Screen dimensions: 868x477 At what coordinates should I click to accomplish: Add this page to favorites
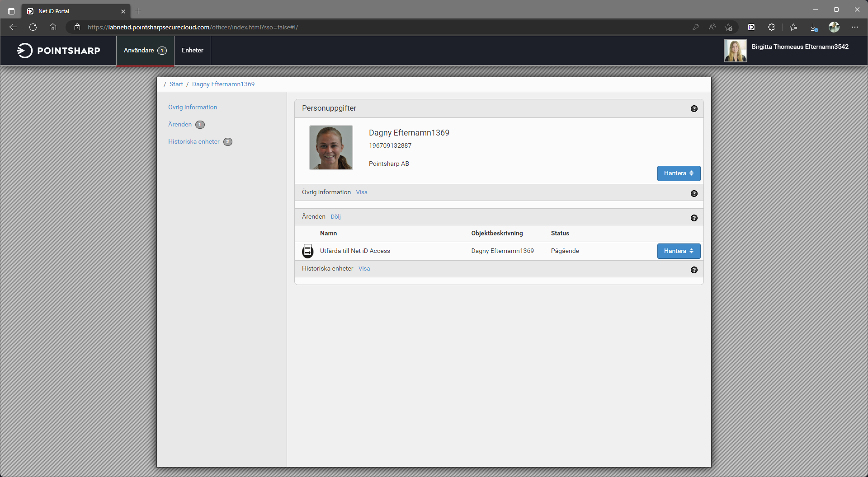point(728,27)
